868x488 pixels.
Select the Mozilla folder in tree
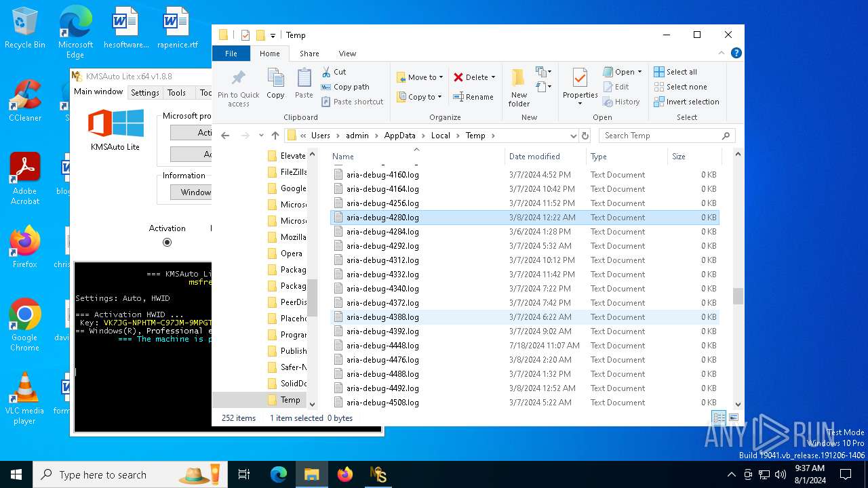pyautogui.click(x=286, y=237)
